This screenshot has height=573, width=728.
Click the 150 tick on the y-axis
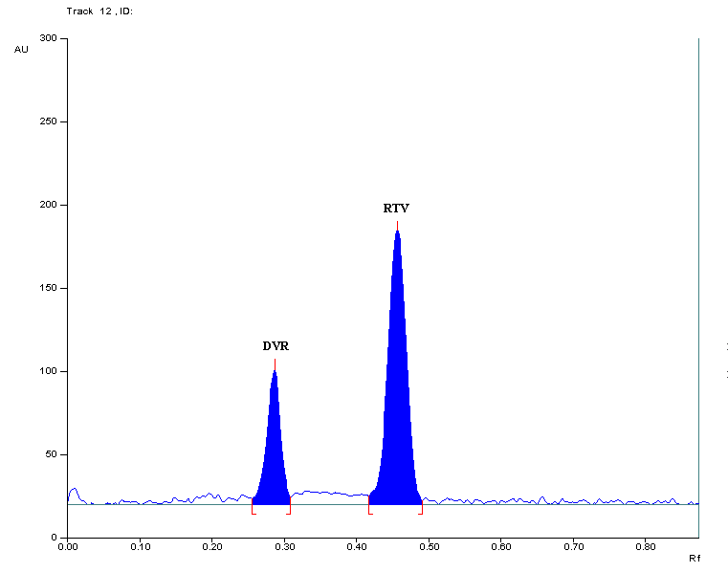coord(48,288)
